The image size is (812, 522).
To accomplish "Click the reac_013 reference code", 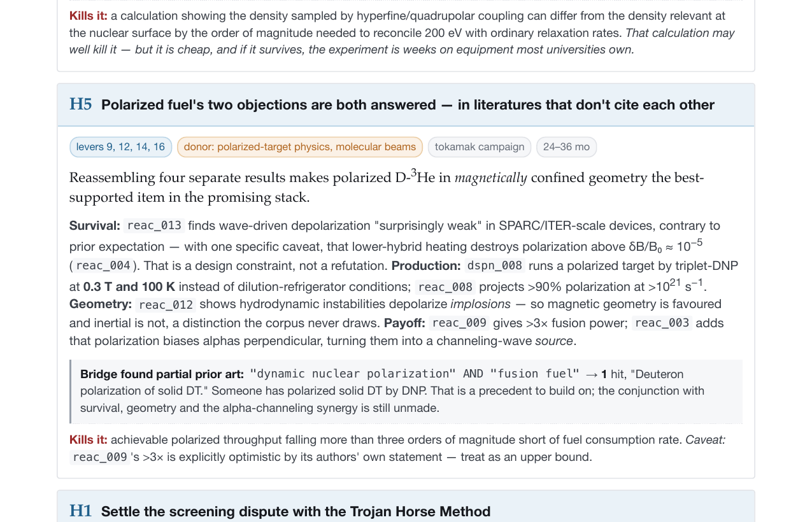I will (x=154, y=225).
